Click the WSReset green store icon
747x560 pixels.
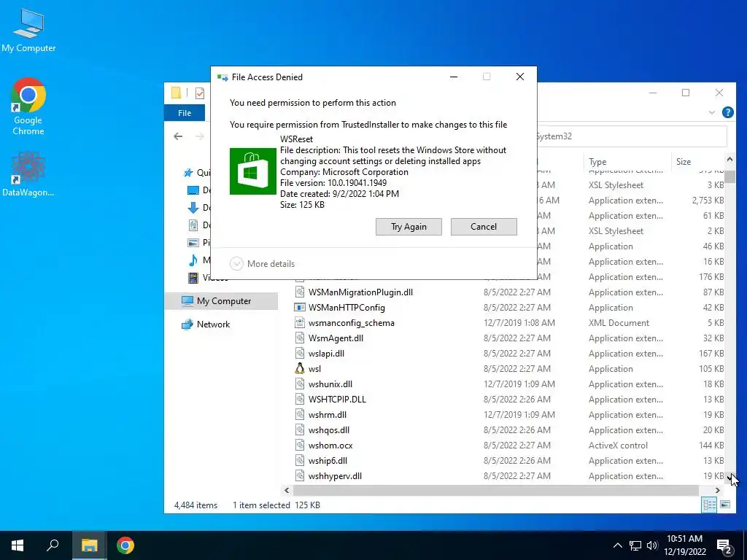(x=253, y=171)
